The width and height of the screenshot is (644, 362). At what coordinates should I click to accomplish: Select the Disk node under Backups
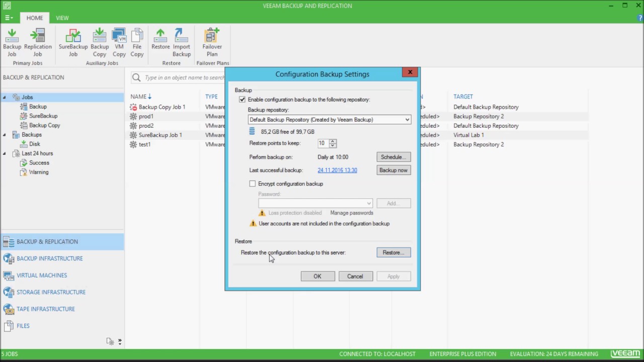pyautogui.click(x=34, y=144)
